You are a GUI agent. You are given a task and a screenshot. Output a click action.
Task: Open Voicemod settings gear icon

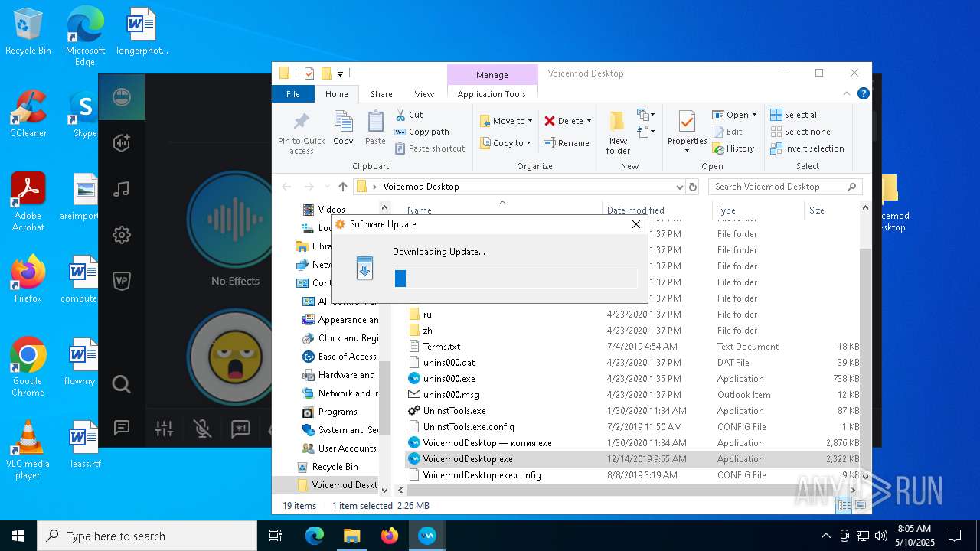[x=122, y=234]
